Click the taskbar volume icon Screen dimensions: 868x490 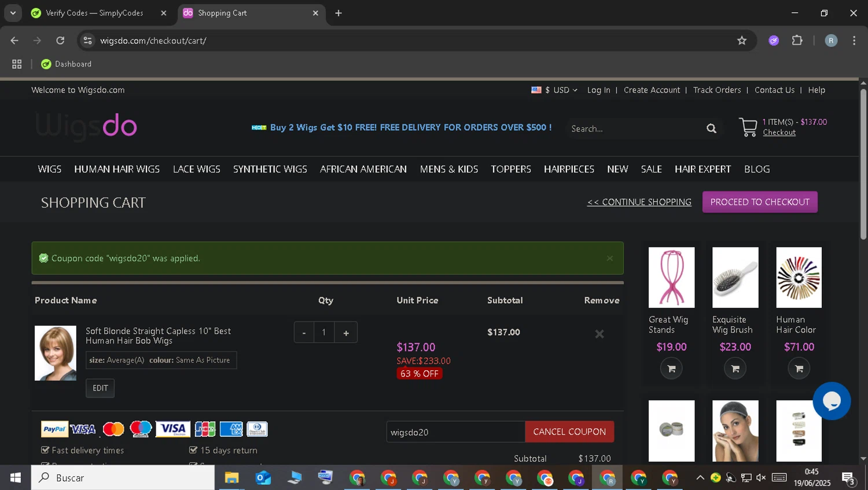pyautogui.click(x=761, y=478)
